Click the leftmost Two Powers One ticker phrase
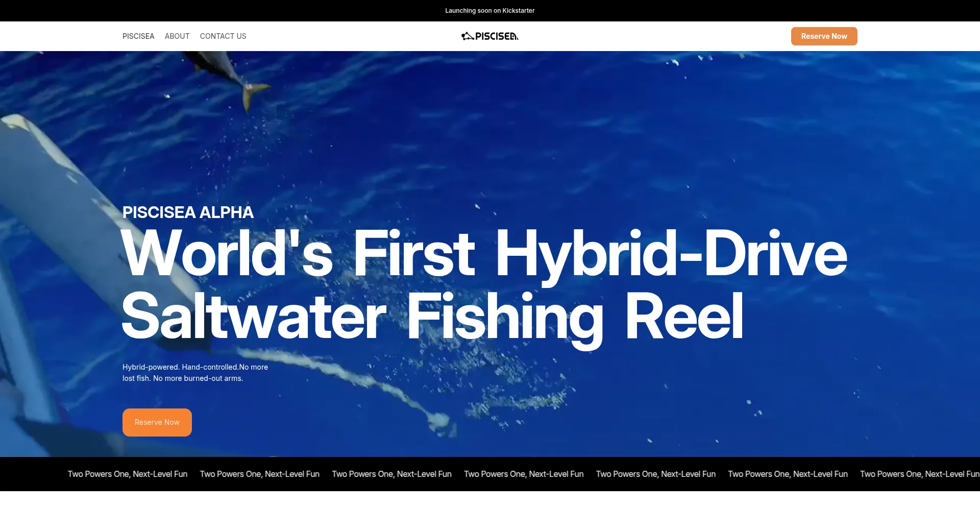Screen dimensions: 980x507 pyautogui.click(x=128, y=474)
